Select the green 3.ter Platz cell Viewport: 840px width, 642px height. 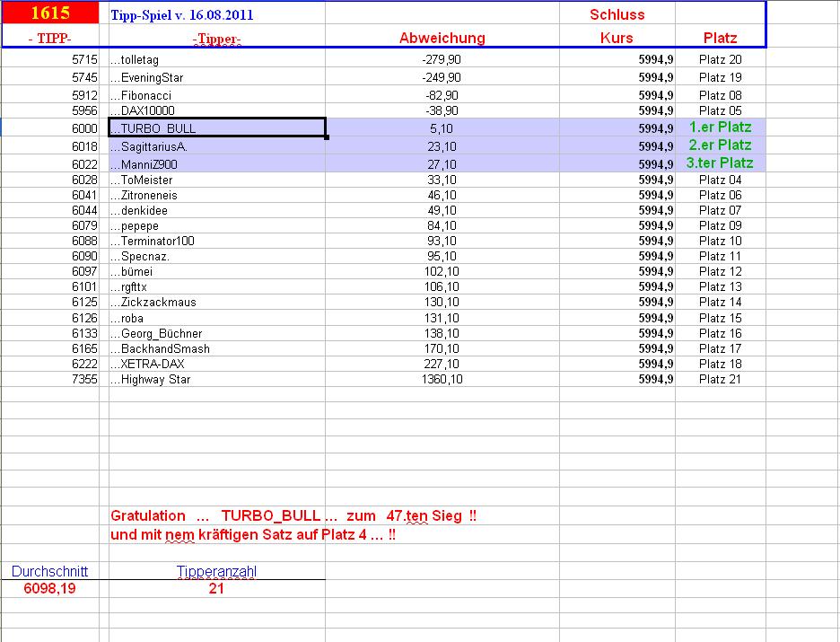(720, 163)
